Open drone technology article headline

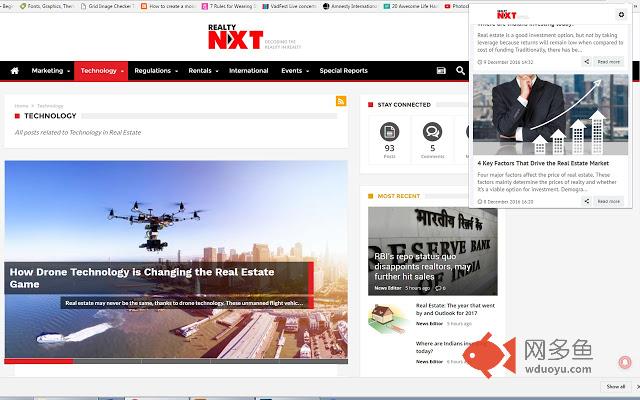click(x=142, y=278)
